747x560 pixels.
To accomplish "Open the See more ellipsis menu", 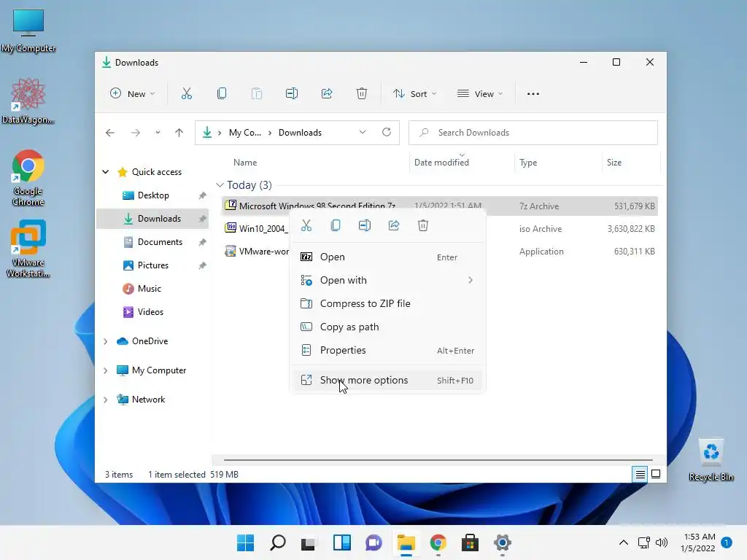I will [x=533, y=94].
